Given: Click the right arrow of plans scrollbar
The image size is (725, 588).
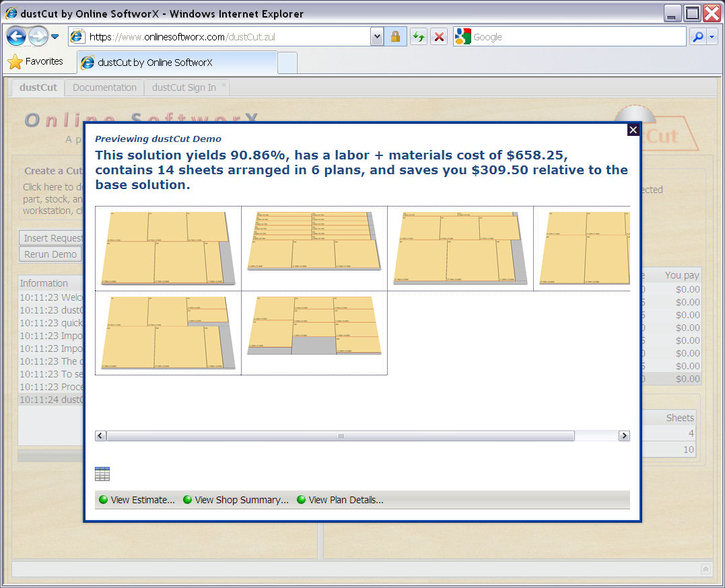Looking at the screenshot, I should coord(624,435).
